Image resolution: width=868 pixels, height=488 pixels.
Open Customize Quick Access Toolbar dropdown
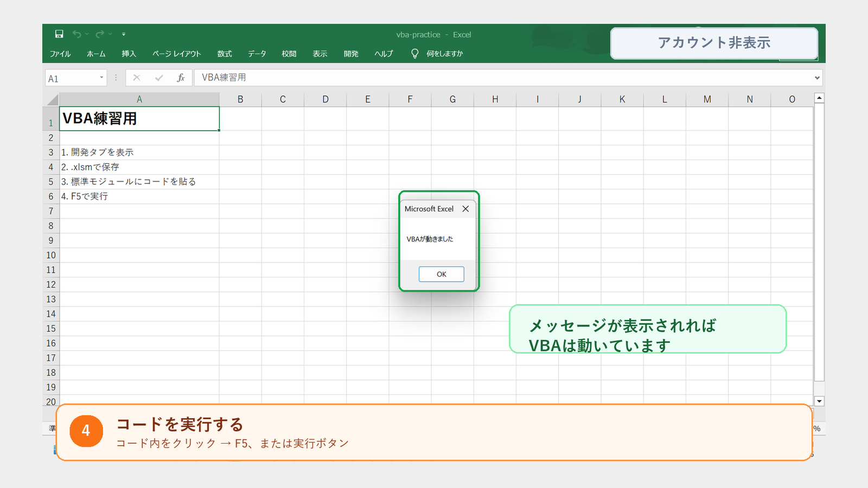[124, 34]
